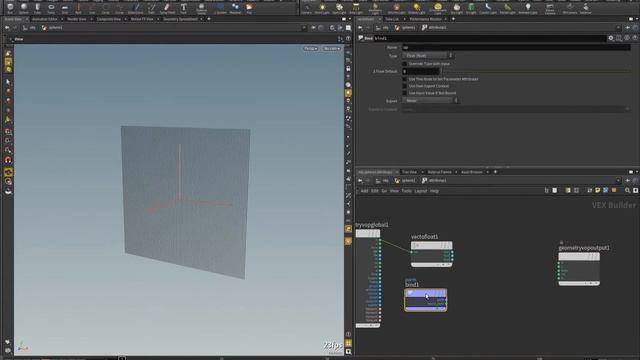
Task: Activate the Select arrow tool in viewport toolbar
Action: (x=8, y=82)
